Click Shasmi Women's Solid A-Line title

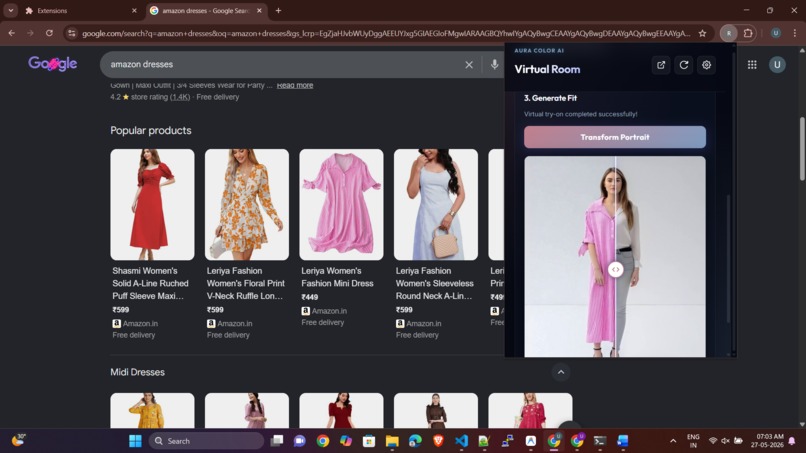tap(151, 283)
